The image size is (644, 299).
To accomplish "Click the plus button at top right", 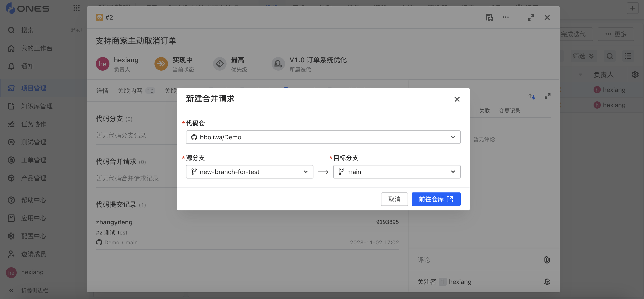I will click(x=633, y=8).
